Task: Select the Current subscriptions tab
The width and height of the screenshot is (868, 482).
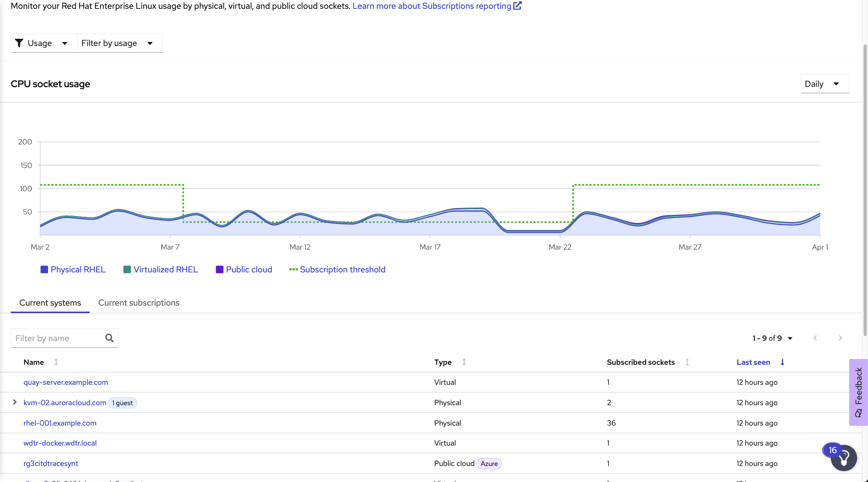Action: (139, 303)
